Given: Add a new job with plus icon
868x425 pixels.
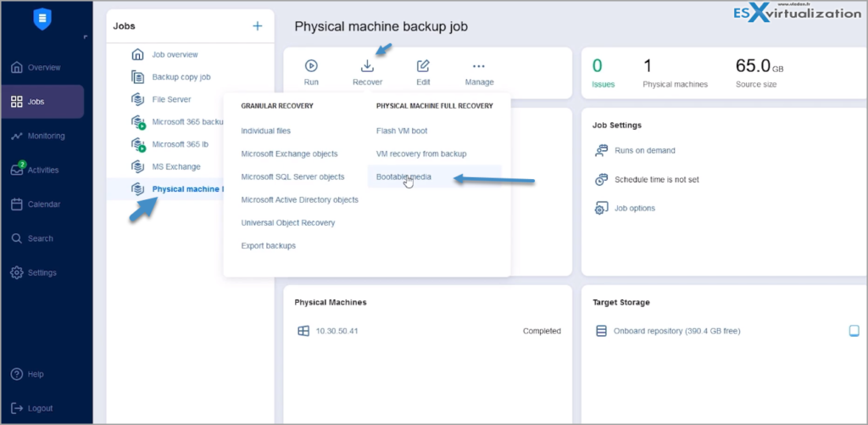Looking at the screenshot, I should click(x=258, y=26).
